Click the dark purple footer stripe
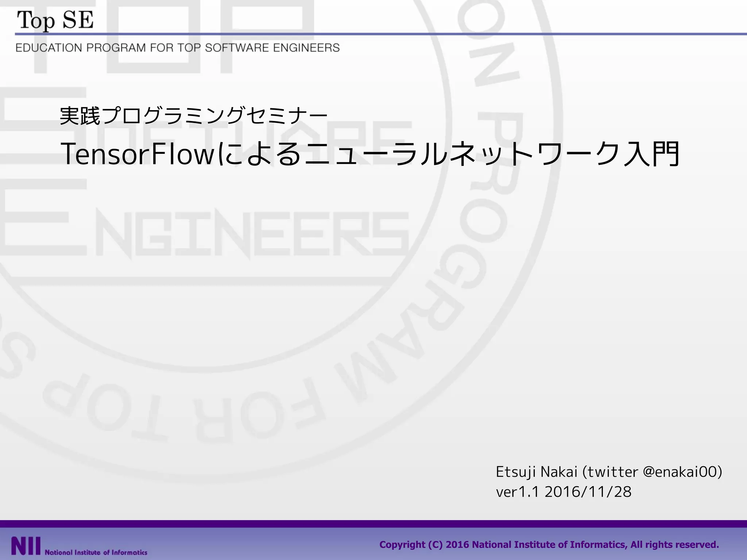This screenshot has width=747, height=560. click(373, 524)
